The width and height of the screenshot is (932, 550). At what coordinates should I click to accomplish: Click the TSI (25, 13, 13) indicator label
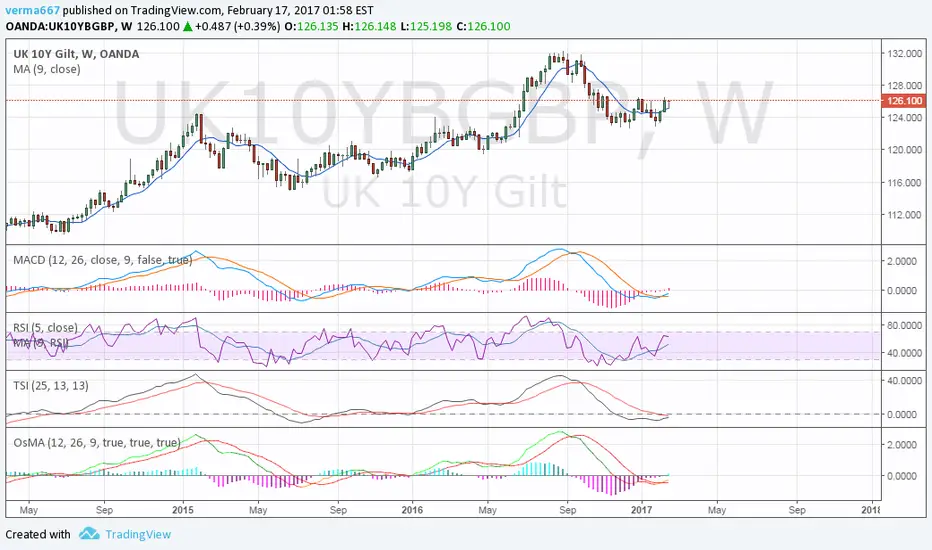(51, 385)
